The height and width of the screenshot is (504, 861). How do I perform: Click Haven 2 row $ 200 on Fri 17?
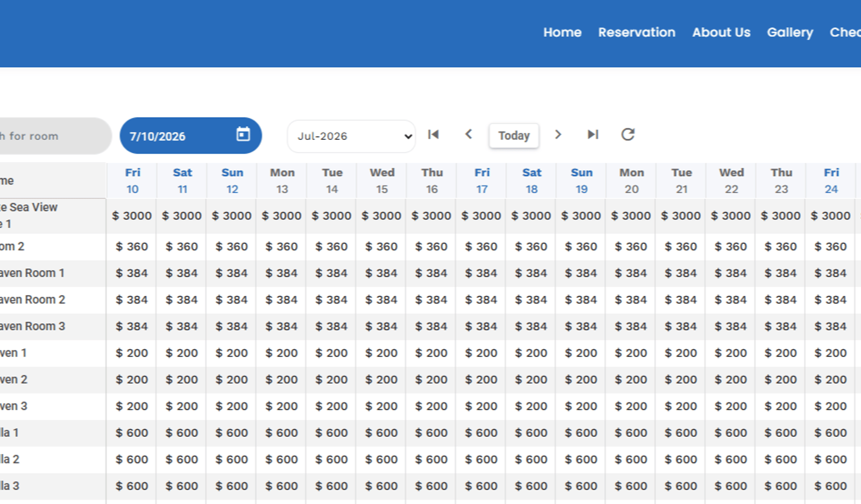(x=481, y=380)
